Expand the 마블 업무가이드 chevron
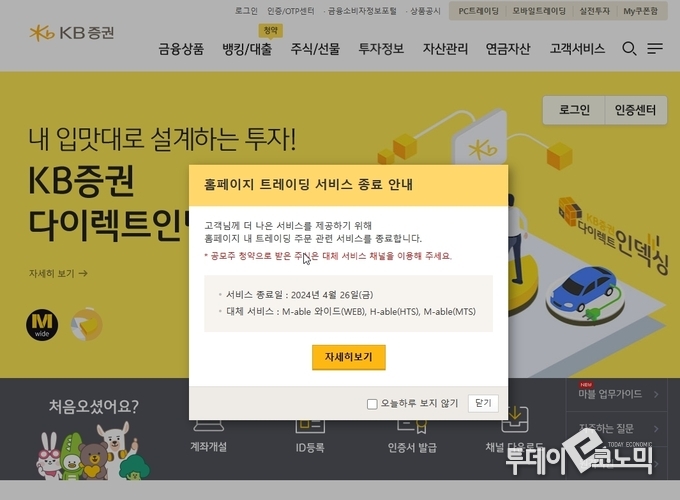Image resolution: width=680 pixels, height=500 pixels. click(656, 394)
